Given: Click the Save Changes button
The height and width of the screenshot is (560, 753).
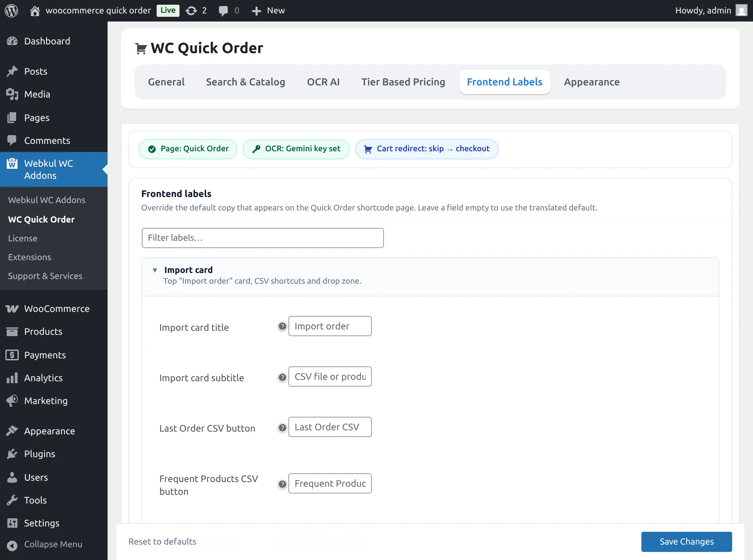Looking at the screenshot, I should pyautogui.click(x=686, y=542).
